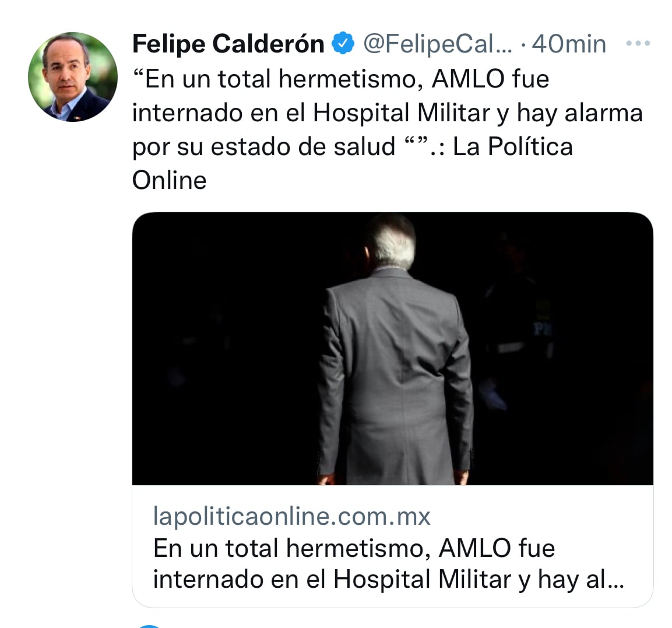The height and width of the screenshot is (628, 672).
Task: Click the gray-haired head in preview photo
Action: click(x=391, y=241)
